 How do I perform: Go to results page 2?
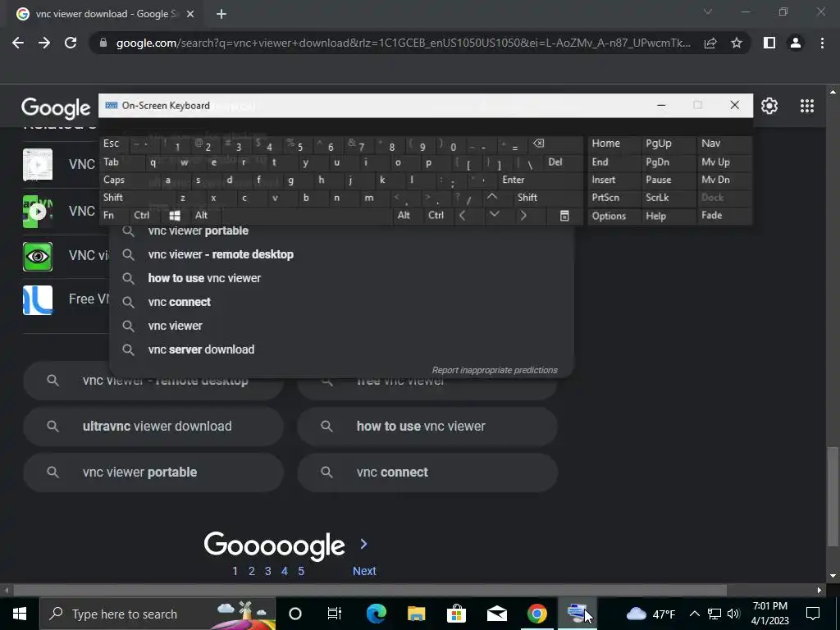point(251,571)
